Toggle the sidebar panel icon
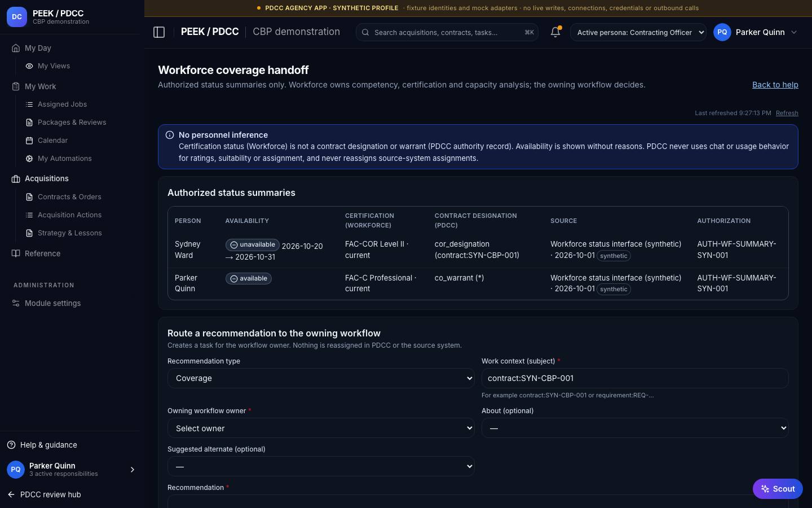 click(159, 32)
